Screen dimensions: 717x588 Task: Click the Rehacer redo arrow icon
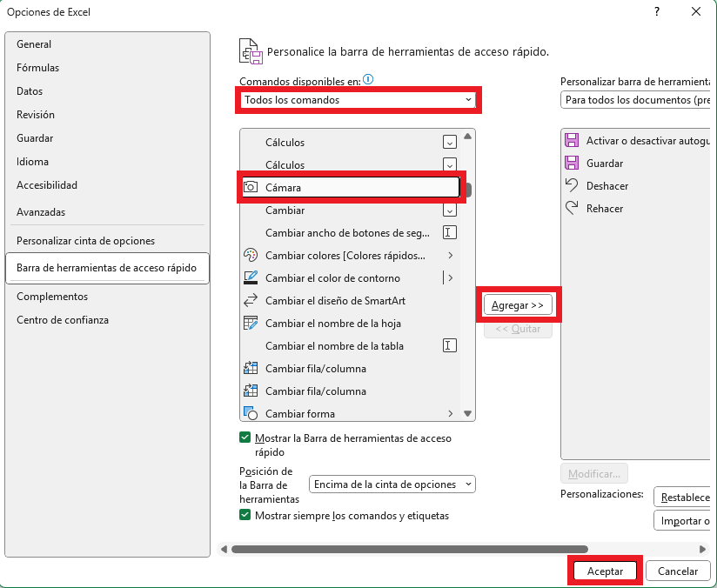point(572,208)
